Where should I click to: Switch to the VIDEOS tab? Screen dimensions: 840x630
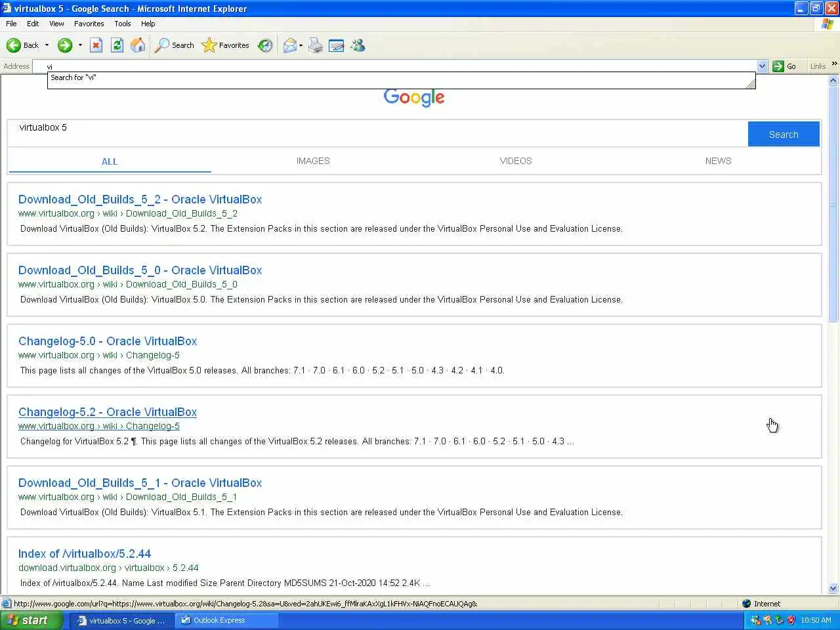click(516, 161)
